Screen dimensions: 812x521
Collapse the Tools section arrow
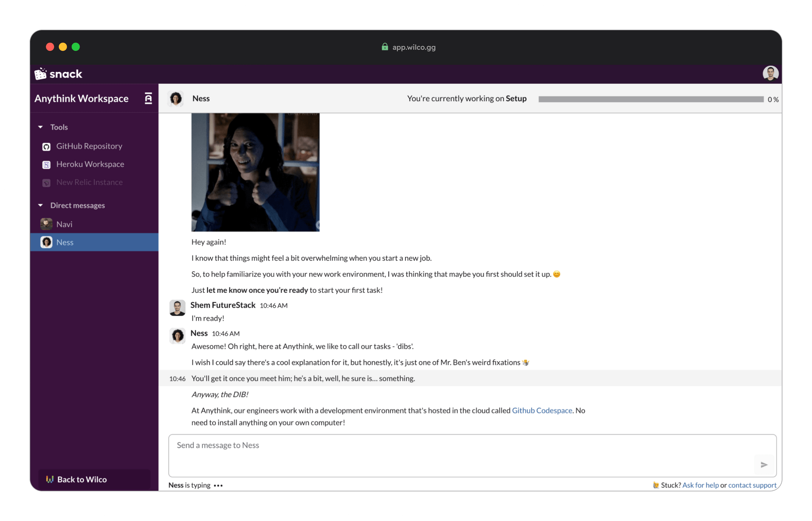(40, 127)
